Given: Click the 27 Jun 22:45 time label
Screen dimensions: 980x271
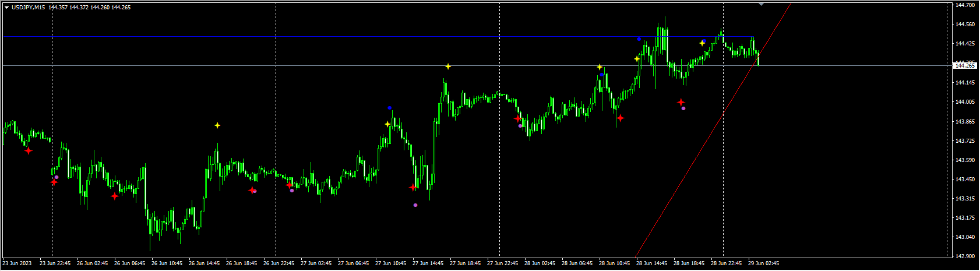Looking at the screenshot, I should 503,263.
